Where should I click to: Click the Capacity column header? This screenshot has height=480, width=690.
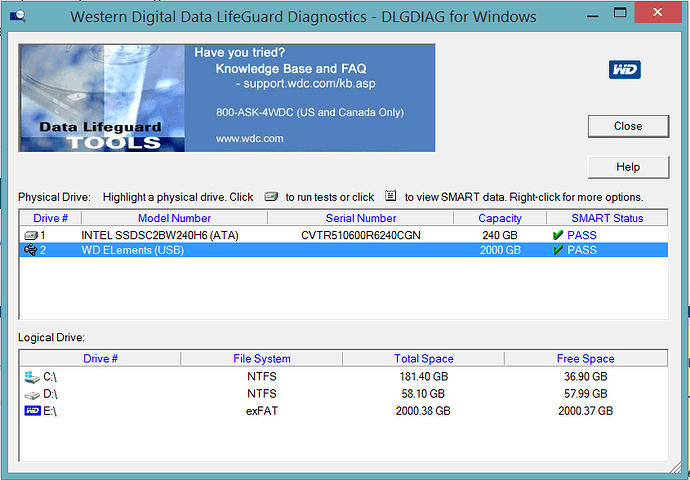click(x=500, y=218)
